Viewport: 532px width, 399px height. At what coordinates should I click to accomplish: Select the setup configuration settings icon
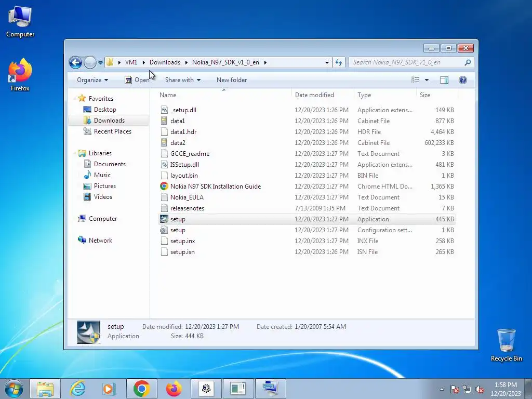[164, 230]
